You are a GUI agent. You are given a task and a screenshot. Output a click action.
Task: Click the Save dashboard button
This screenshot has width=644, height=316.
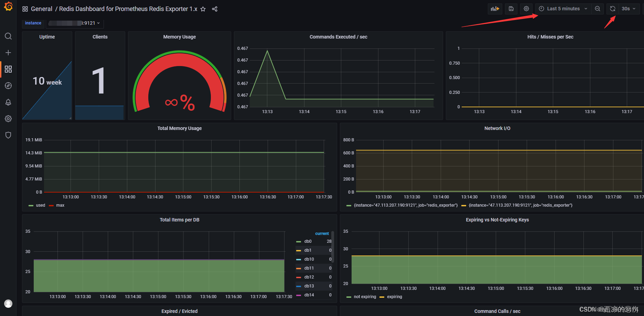click(511, 9)
